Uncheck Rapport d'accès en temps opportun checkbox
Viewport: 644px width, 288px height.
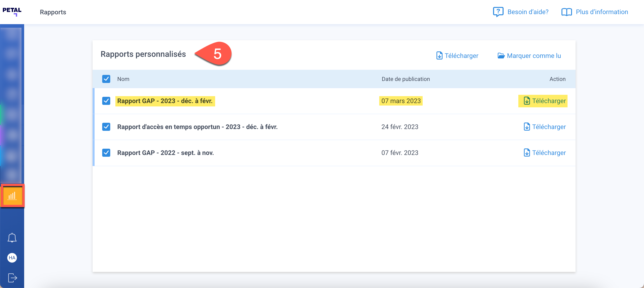[106, 127]
